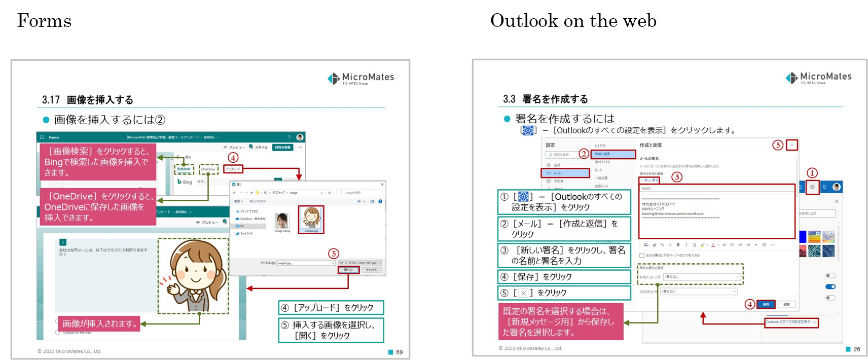Open the file type filter dropdown in file dialog

359,263
